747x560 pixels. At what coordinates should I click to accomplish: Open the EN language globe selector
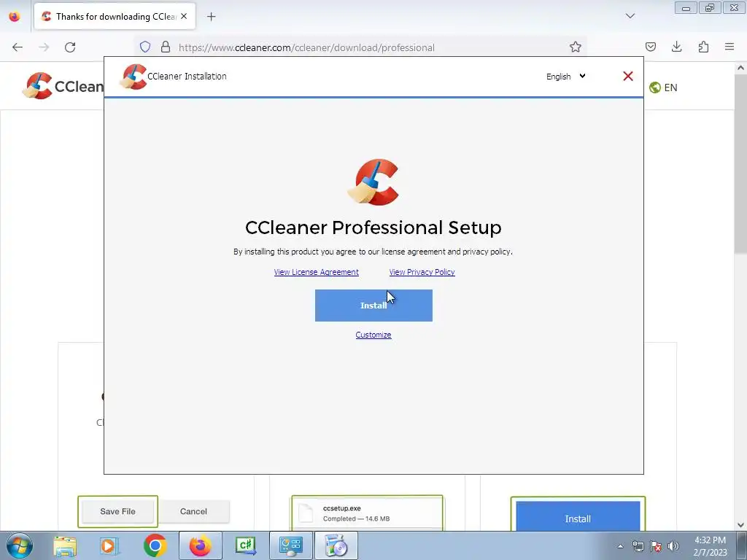click(x=663, y=87)
